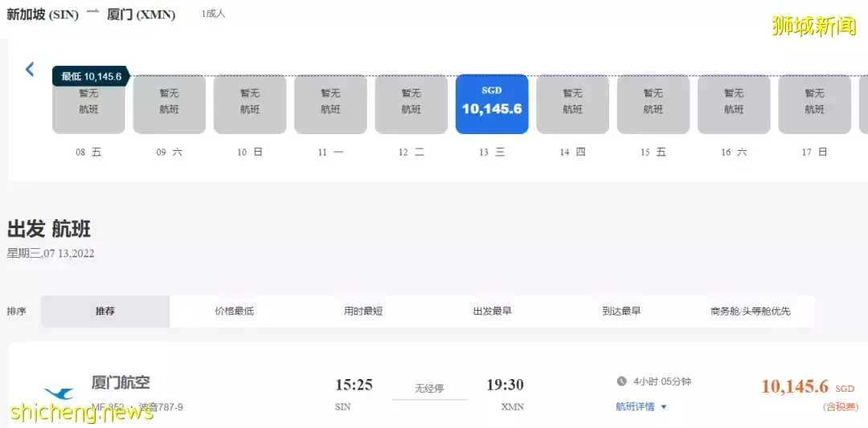Choose the 14 四 date tile
The width and height of the screenshot is (868, 428).
572,104
